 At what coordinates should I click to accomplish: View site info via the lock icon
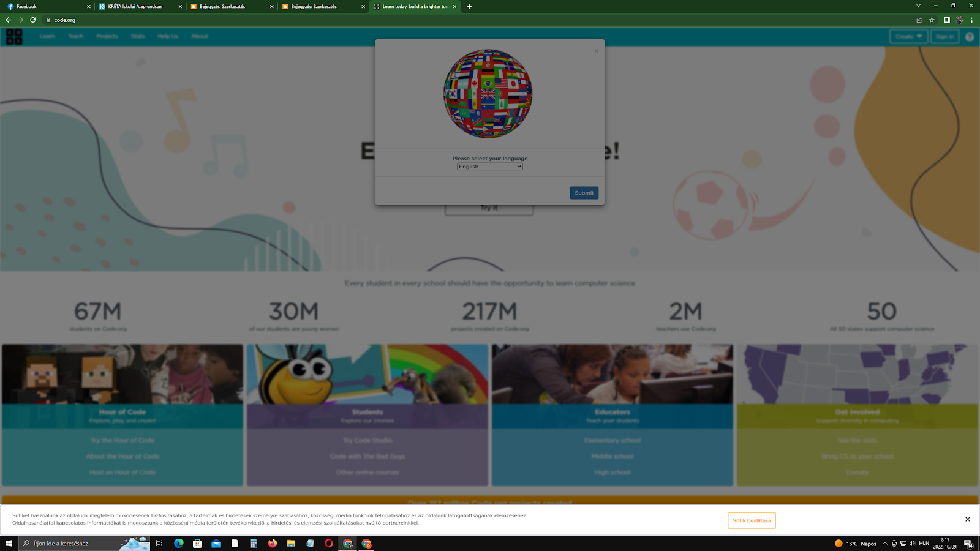[x=48, y=20]
